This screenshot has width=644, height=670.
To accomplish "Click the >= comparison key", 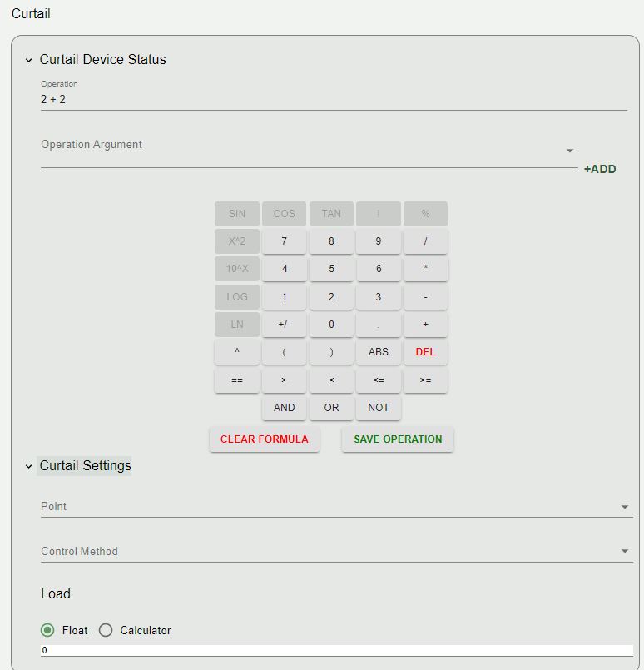I will (425, 380).
